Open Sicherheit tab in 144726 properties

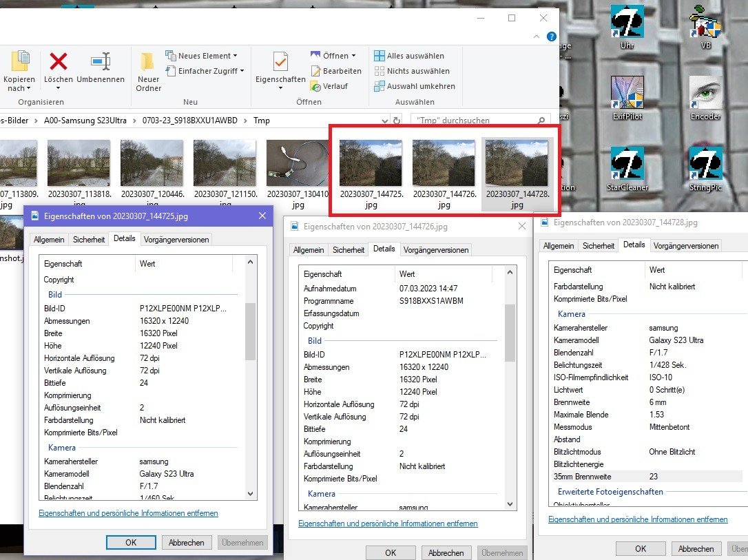pos(348,250)
